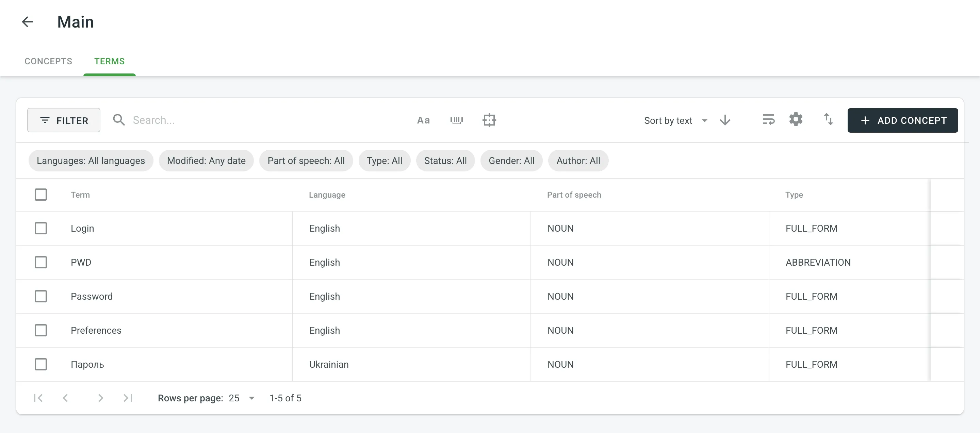The image size is (980, 433).
Task: Select the Terms tab
Action: coord(109,61)
